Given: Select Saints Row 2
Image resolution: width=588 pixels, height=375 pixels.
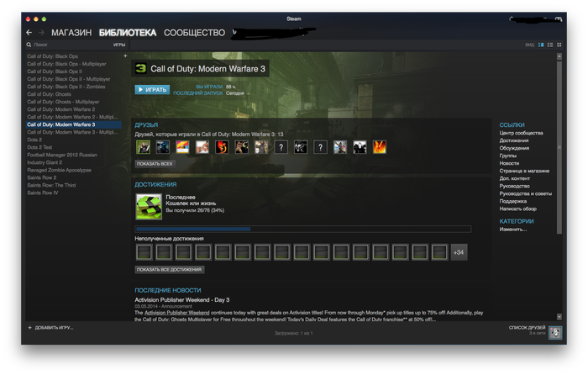Looking at the screenshot, I should point(42,177).
